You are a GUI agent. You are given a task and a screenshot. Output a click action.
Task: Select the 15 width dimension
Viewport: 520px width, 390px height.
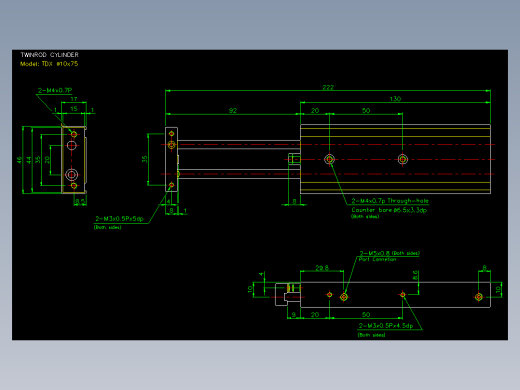click(74, 109)
